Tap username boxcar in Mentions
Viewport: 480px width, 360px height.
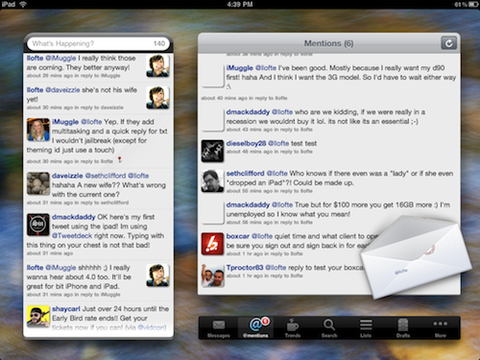[238, 236]
